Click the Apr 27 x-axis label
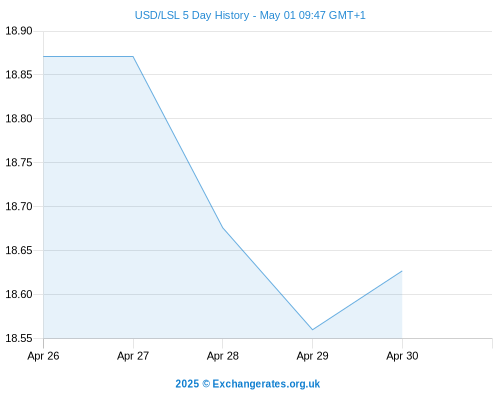The image size is (495, 400). tap(133, 356)
